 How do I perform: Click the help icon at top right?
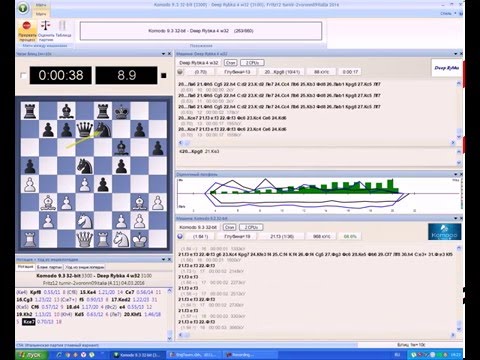point(461,14)
